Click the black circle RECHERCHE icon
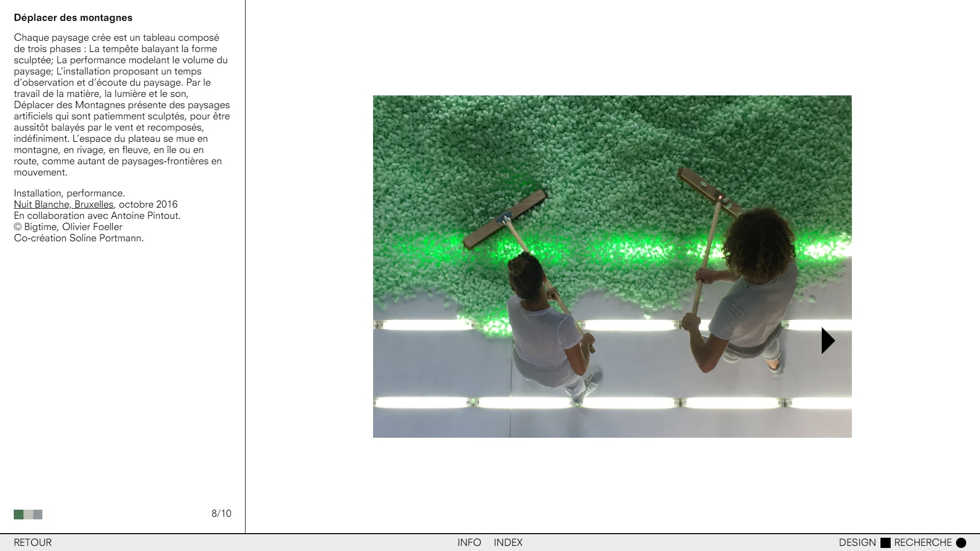Viewport: 980px width, 551px height. pyautogui.click(x=961, y=543)
